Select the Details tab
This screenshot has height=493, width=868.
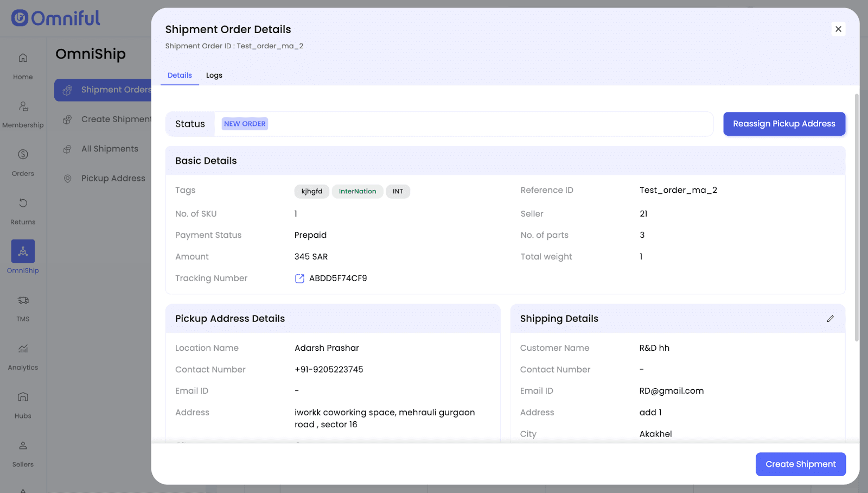pyautogui.click(x=180, y=75)
